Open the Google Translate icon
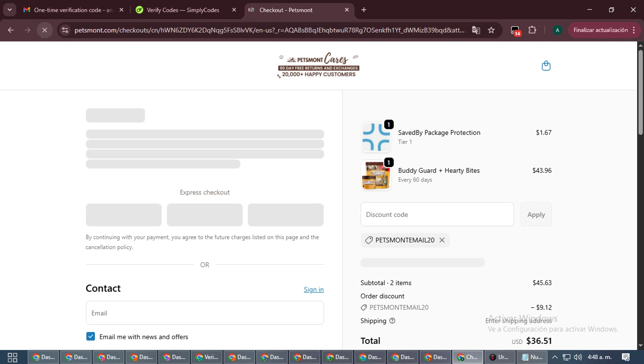Viewport: 644px width, 364px height. pos(476,30)
